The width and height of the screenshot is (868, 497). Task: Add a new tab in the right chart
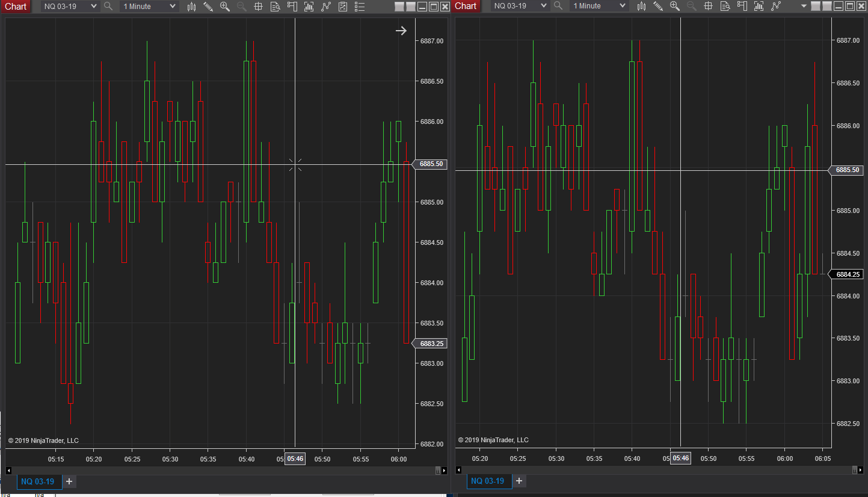pos(519,481)
